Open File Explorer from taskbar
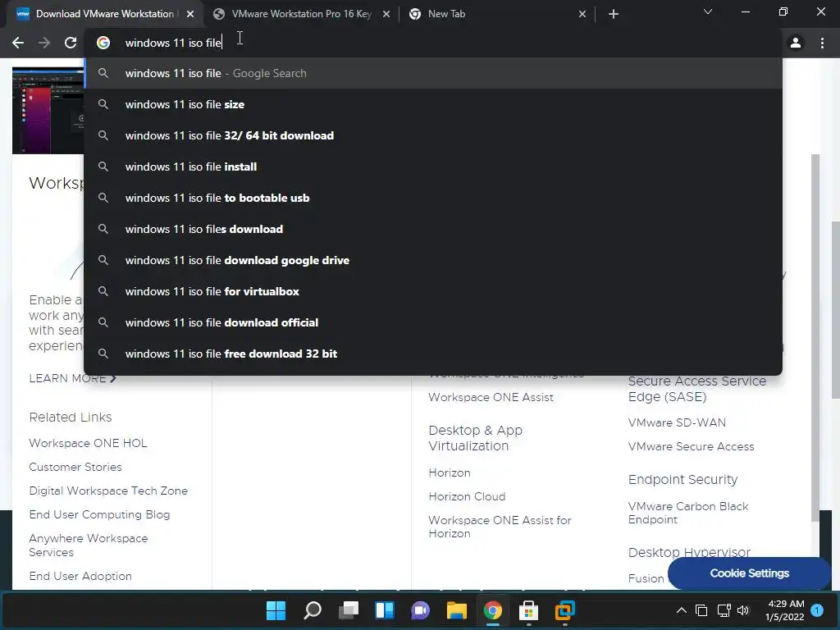The width and height of the screenshot is (840, 630). point(456,610)
